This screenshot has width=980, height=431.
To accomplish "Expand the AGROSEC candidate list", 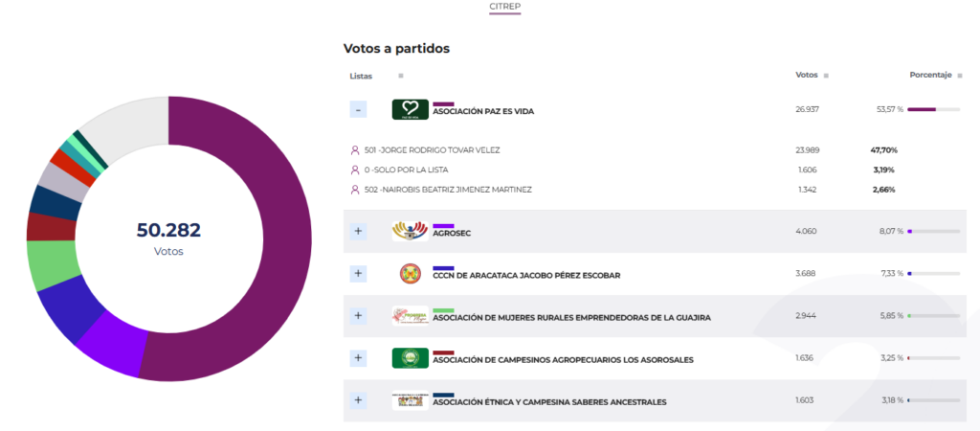I will coord(358,231).
